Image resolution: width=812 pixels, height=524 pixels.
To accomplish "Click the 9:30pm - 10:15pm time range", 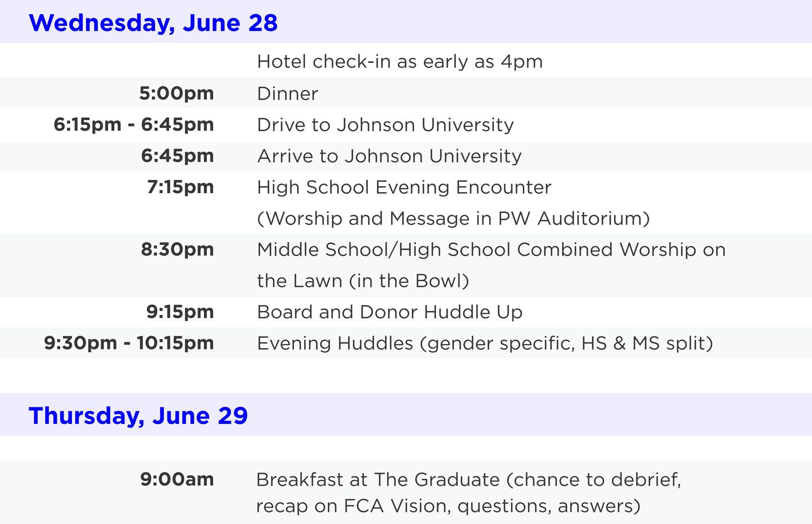I will point(129,343).
